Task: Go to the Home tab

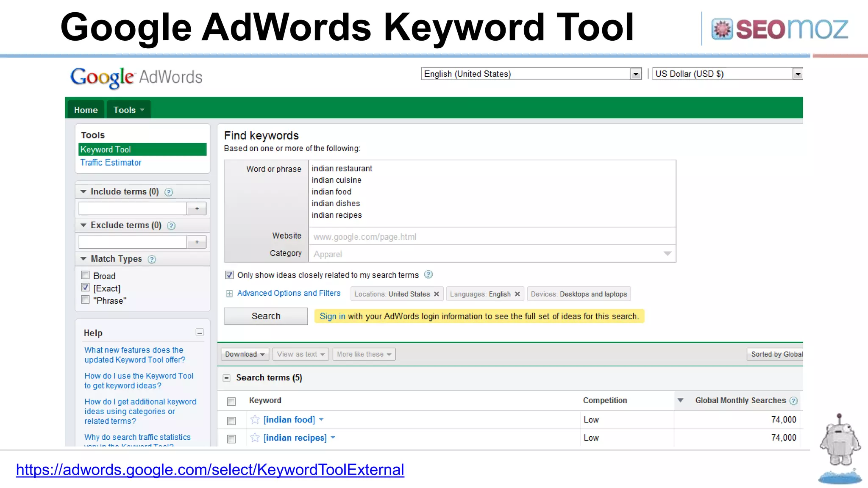Action: (x=86, y=110)
